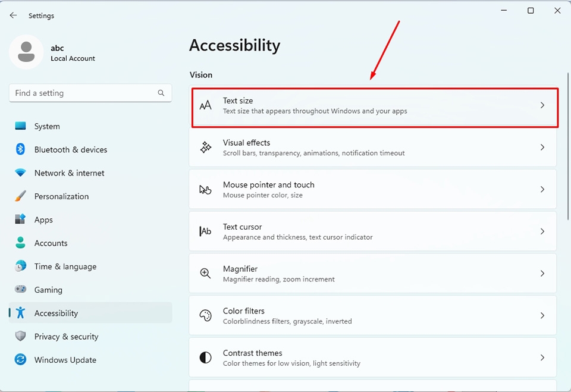The image size is (571, 392).
Task: Expand the Text size settings row
Action: point(542,105)
